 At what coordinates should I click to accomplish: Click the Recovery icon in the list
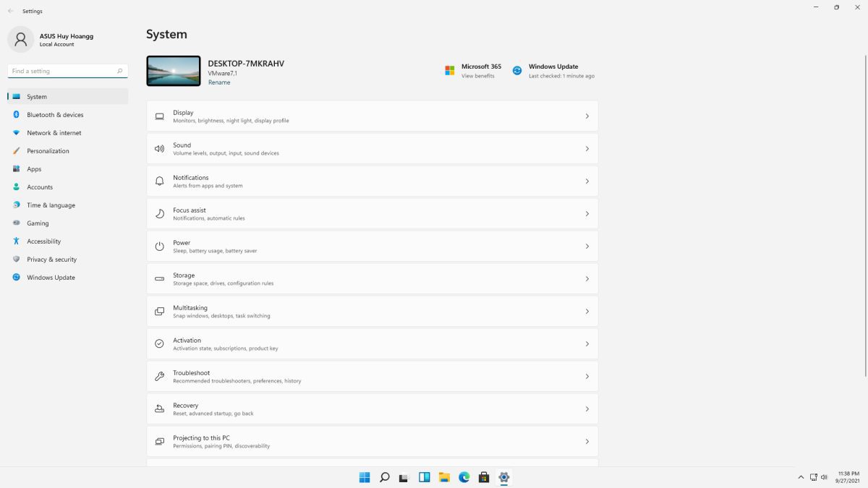click(x=159, y=409)
